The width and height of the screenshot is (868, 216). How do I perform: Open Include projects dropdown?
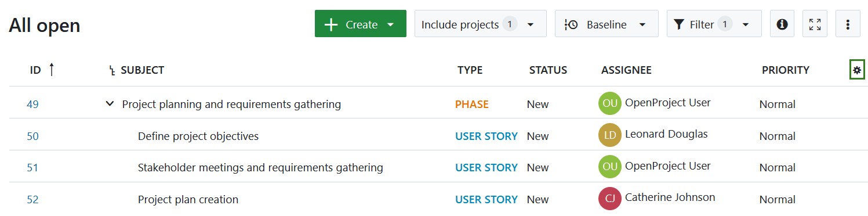(x=480, y=24)
